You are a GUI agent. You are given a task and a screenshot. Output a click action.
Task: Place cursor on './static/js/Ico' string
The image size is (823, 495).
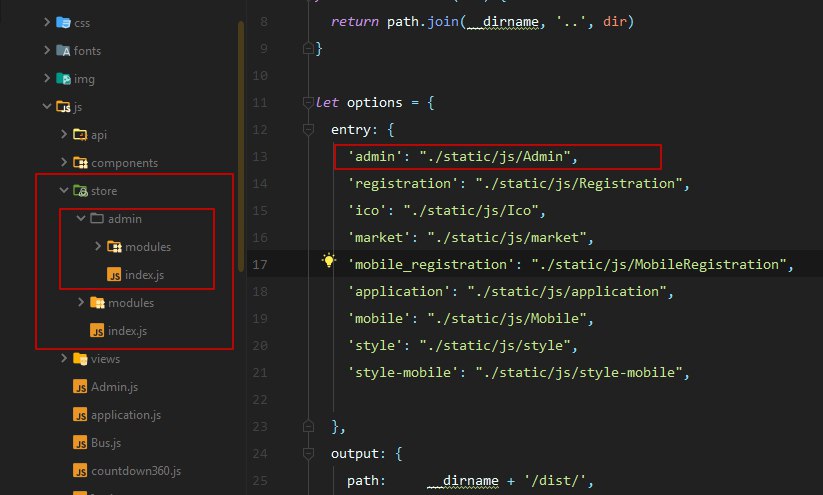point(470,210)
